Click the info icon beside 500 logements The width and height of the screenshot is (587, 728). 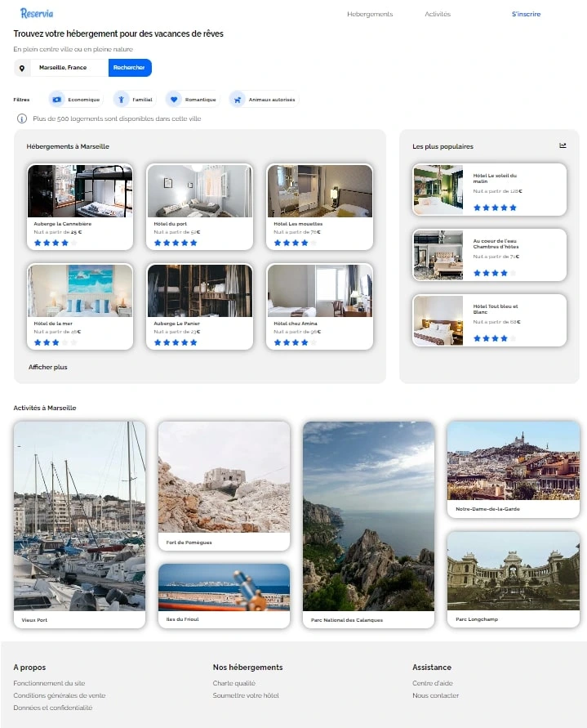click(22, 118)
